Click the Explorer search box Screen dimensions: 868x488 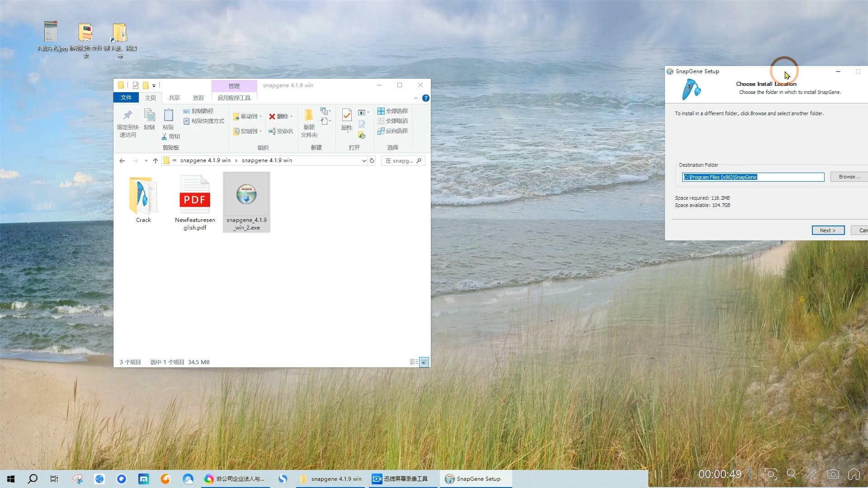[403, 161]
